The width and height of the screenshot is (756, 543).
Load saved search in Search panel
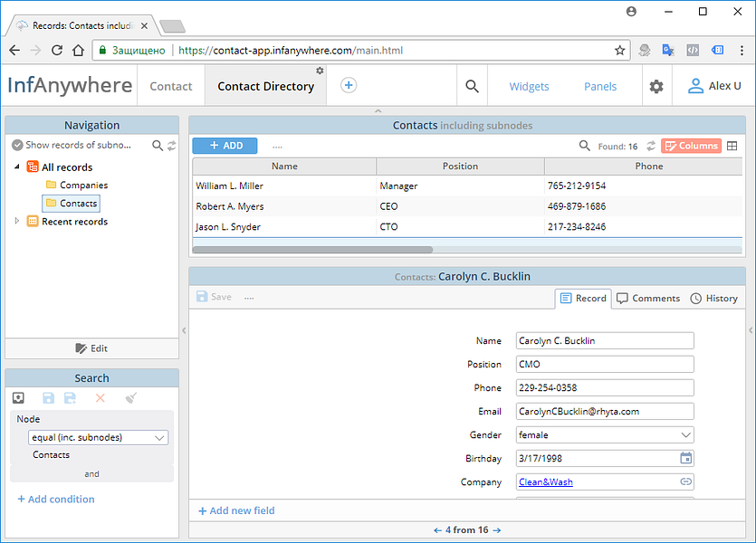coord(18,398)
